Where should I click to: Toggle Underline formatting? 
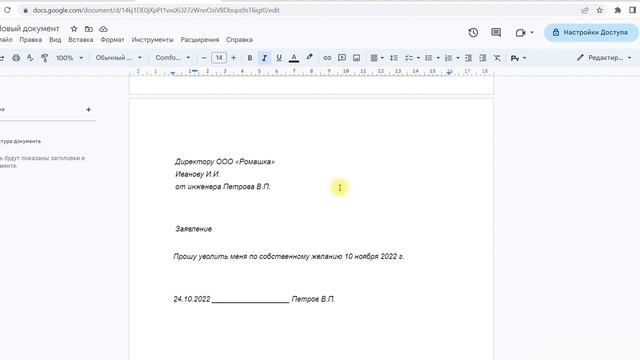(279, 58)
